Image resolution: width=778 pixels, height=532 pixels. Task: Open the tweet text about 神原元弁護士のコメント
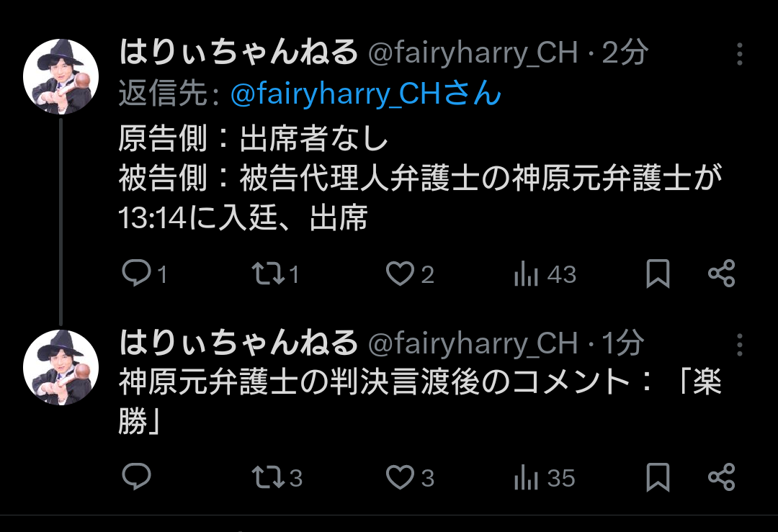click(420, 402)
